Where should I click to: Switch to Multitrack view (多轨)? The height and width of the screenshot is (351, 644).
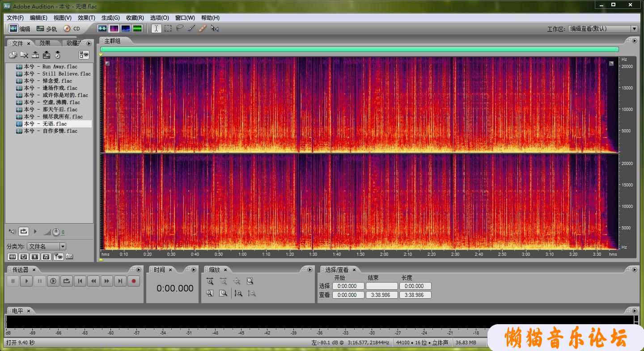[47, 29]
